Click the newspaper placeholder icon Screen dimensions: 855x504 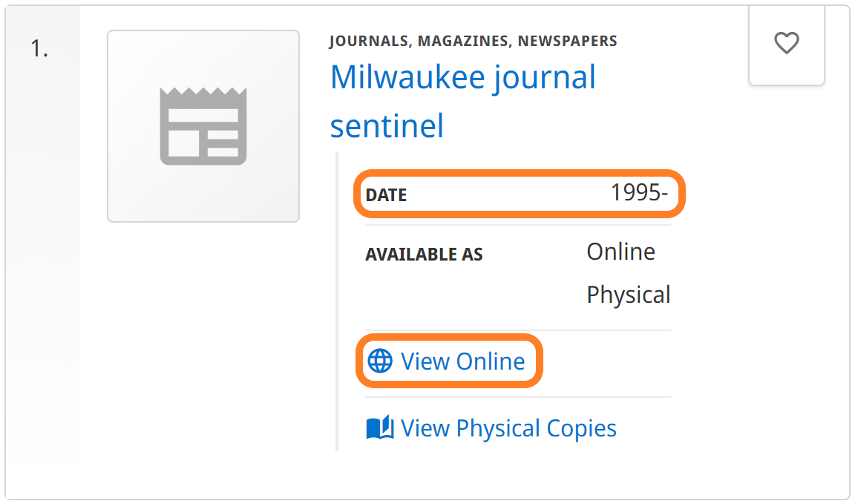(203, 126)
